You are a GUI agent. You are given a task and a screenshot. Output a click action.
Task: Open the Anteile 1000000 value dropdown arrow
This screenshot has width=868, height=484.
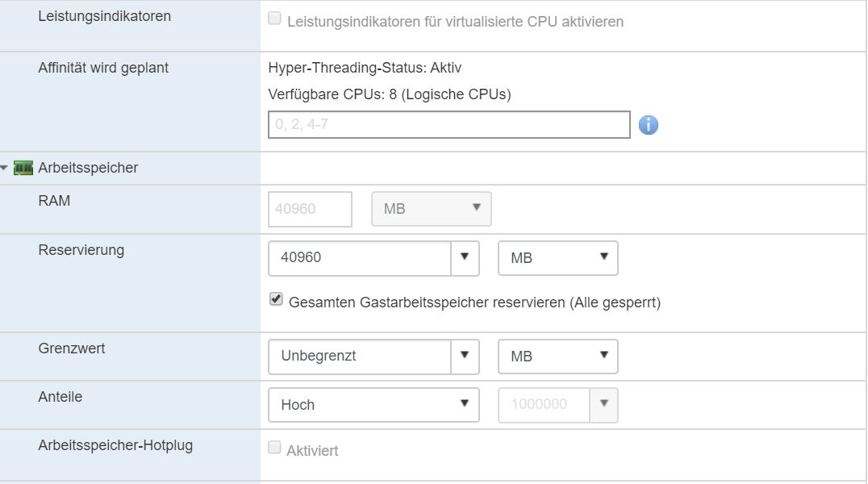pyautogui.click(x=603, y=404)
